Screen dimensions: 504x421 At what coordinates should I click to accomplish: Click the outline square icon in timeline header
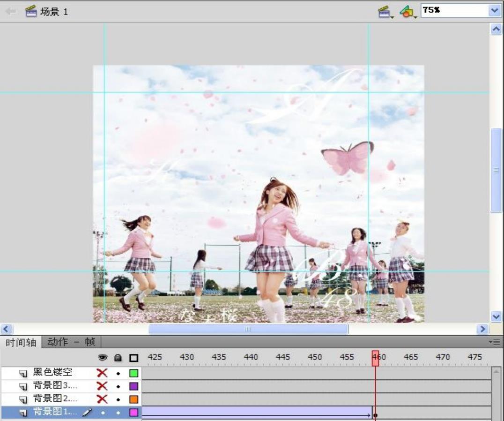tap(133, 358)
